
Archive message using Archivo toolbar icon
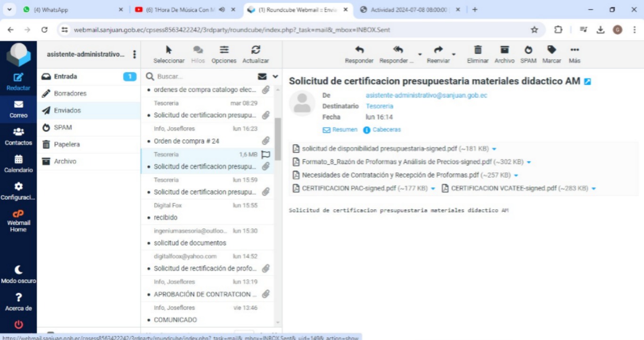pyautogui.click(x=504, y=50)
